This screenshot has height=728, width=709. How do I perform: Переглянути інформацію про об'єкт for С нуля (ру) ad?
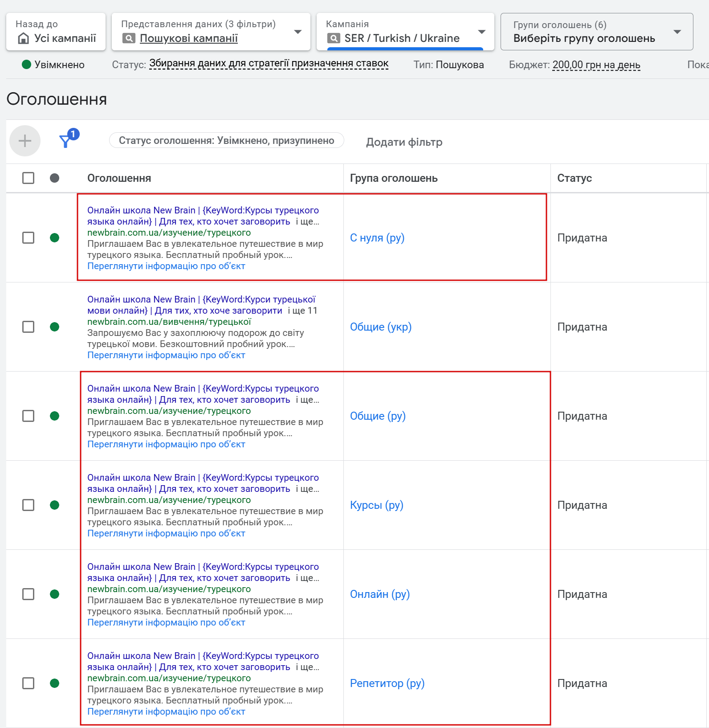[x=166, y=266]
